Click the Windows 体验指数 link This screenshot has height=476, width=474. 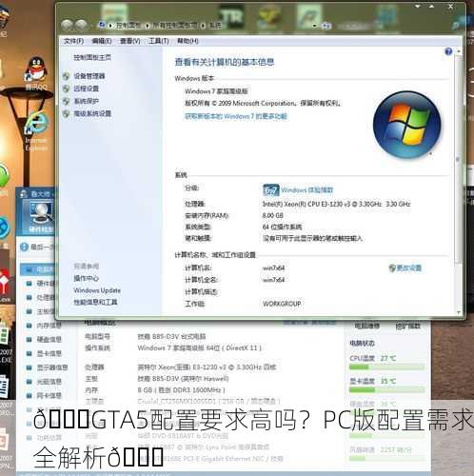coord(306,190)
